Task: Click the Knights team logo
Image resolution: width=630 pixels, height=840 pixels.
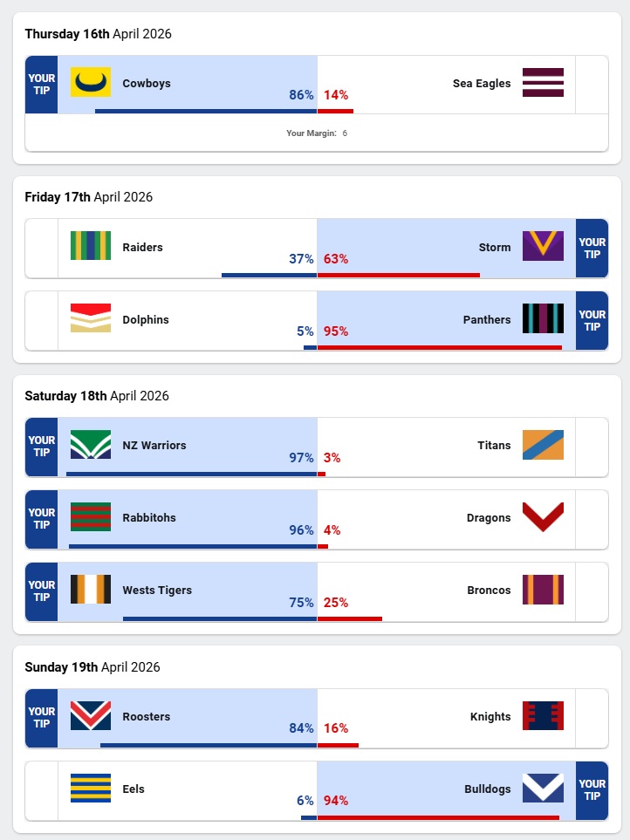Action: coord(543,715)
